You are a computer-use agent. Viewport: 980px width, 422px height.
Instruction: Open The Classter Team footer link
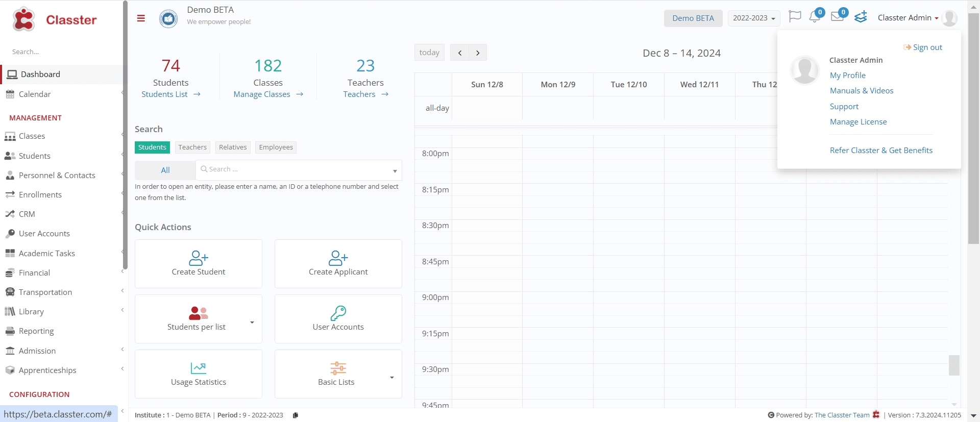842,415
